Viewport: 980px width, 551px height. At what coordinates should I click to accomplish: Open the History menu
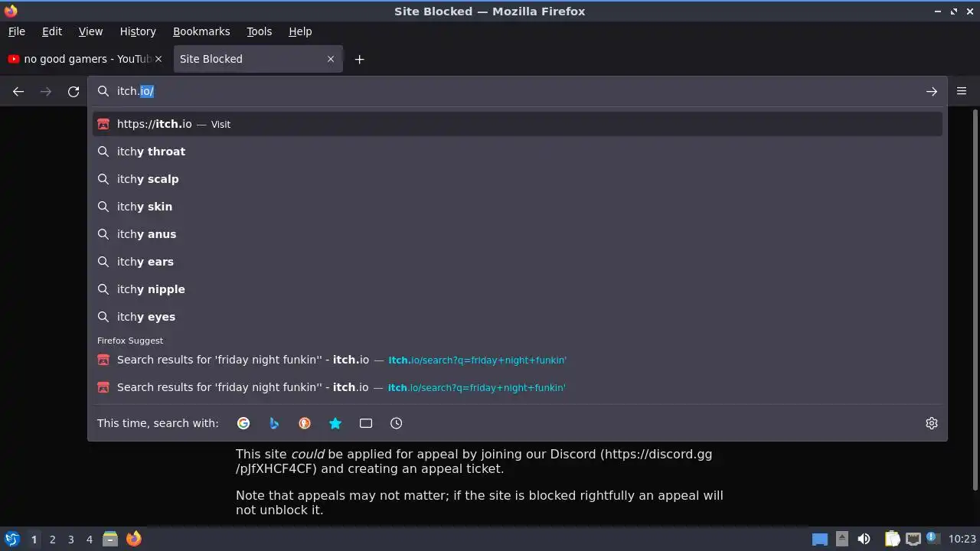tap(138, 31)
